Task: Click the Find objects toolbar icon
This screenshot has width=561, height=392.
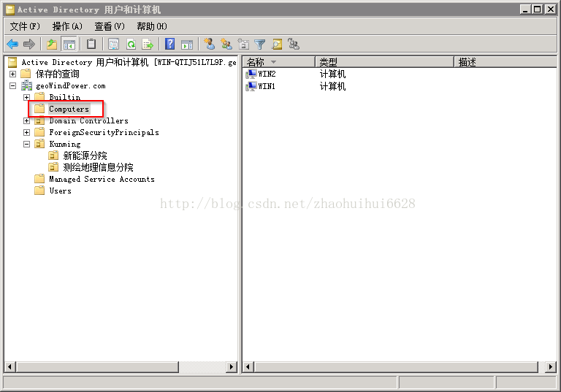Action: (277, 45)
